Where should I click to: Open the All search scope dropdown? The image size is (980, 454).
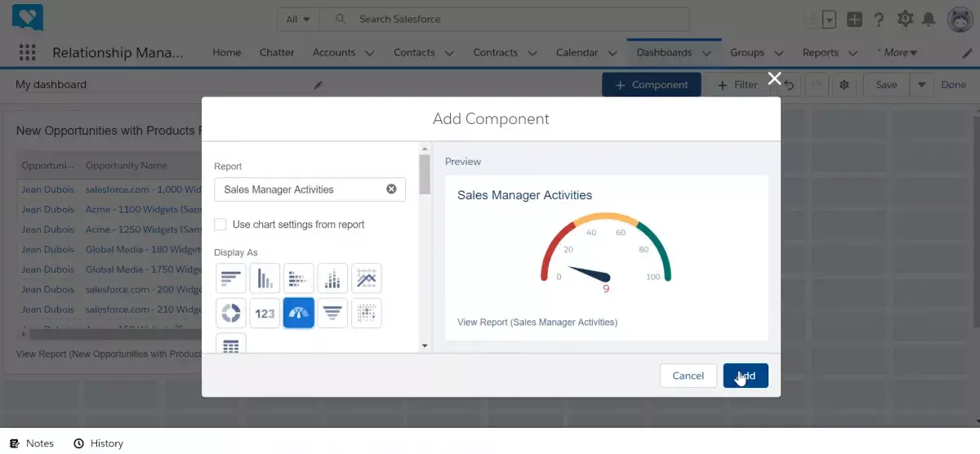(298, 19)
